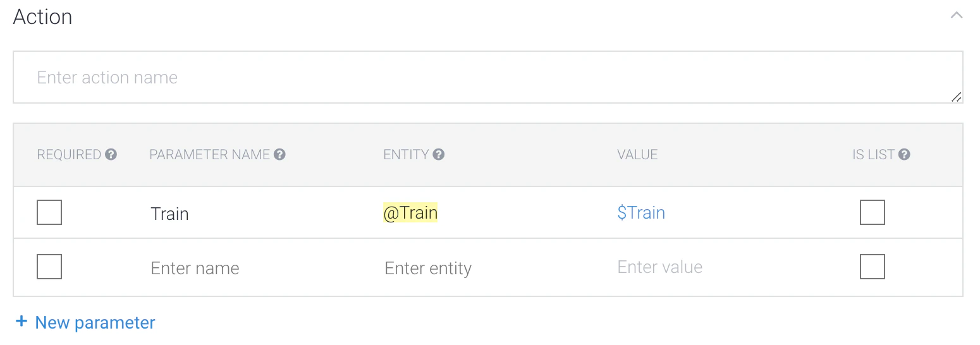Open help icon next to IS LIST
This screenshot has width=980, height=345.
point(904,154)
